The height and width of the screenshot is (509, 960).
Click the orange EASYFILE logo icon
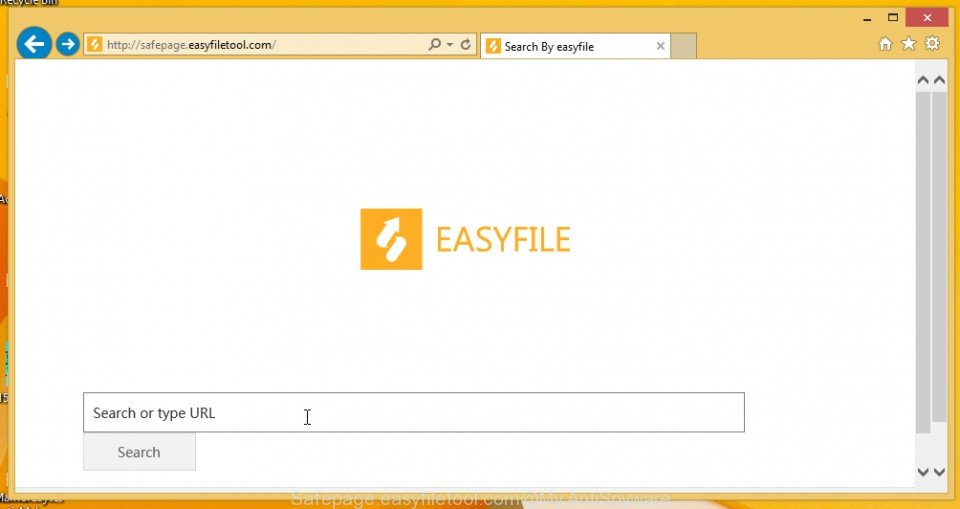(391, 239)
